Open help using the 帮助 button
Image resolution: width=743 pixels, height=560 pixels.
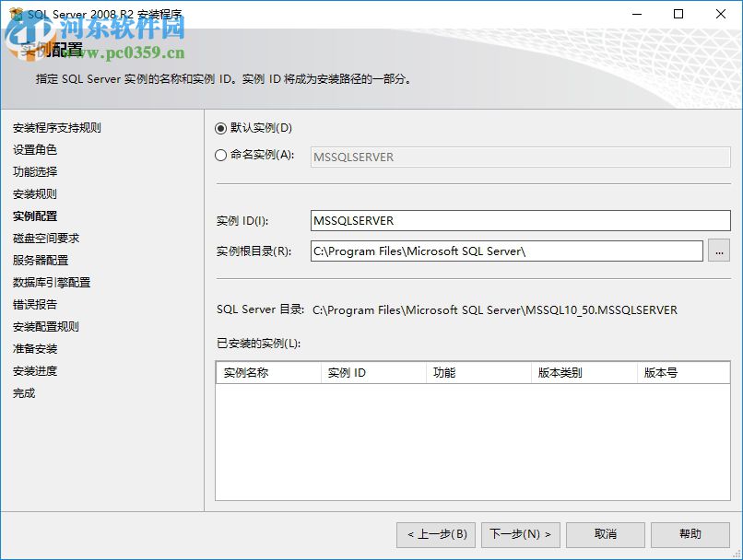(690, 534)
